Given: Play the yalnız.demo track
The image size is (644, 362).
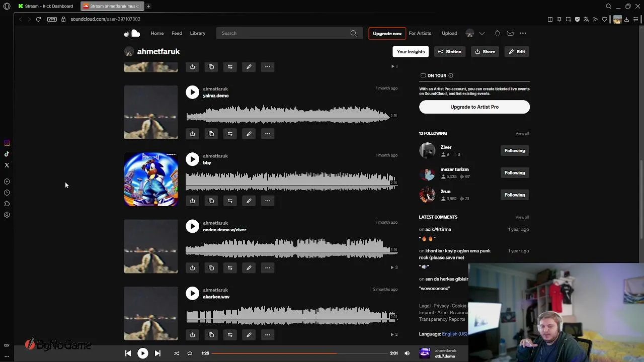Looking at the screenshot, I should 192,92.
